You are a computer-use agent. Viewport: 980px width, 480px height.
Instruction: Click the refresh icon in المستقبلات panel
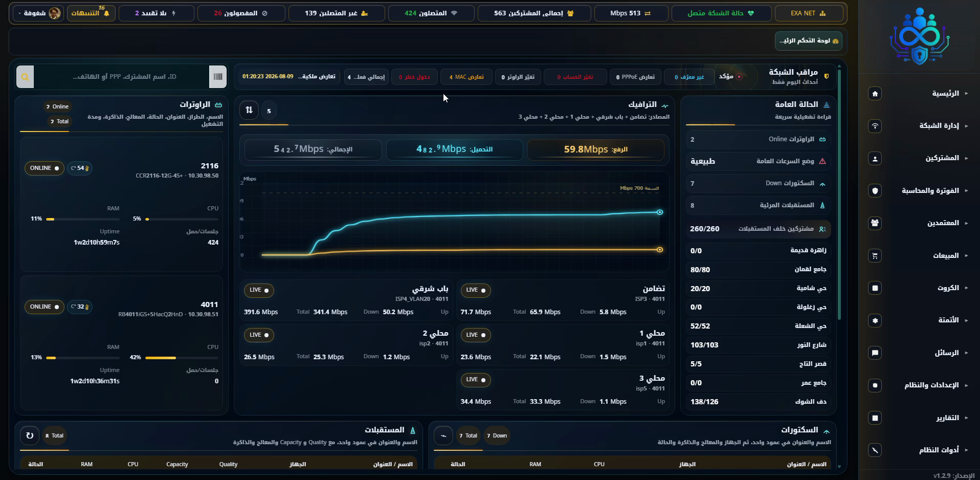click(x=30, y=435)
